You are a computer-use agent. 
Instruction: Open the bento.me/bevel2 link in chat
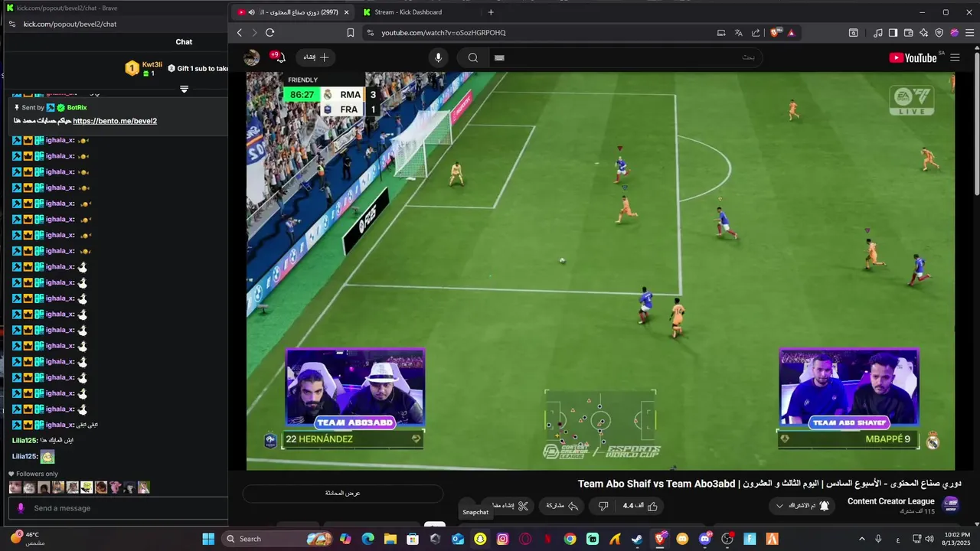115,121
